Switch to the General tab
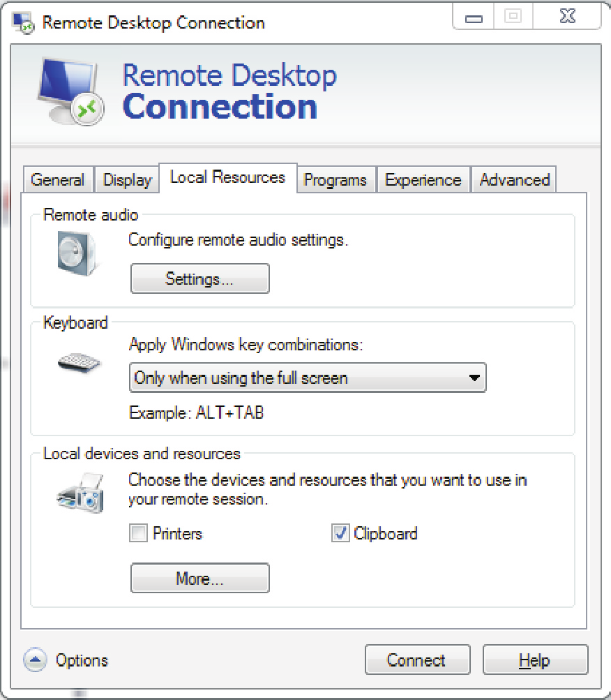This screenshot has width=611, height=700. click(x=58, y=179)
